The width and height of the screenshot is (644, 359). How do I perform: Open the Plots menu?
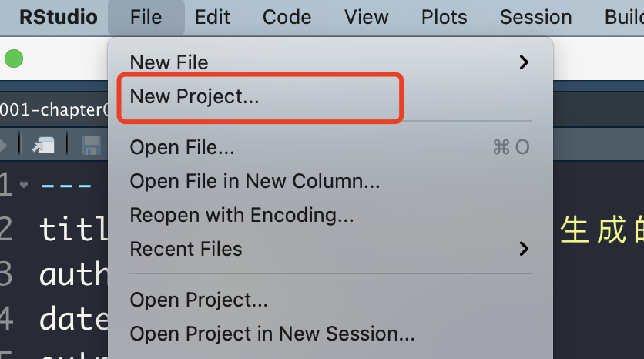(x=444, y=17)
